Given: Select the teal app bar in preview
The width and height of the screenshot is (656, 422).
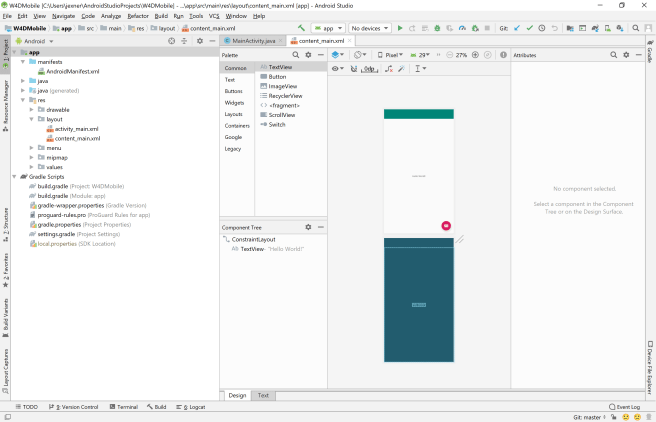Looking at the screenshot, I should pos(418,114).
